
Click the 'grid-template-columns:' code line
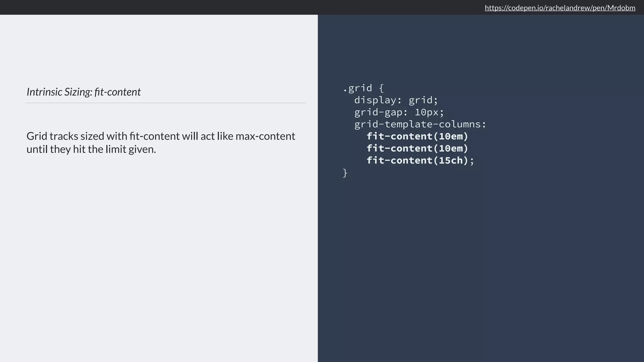[420, 124]
